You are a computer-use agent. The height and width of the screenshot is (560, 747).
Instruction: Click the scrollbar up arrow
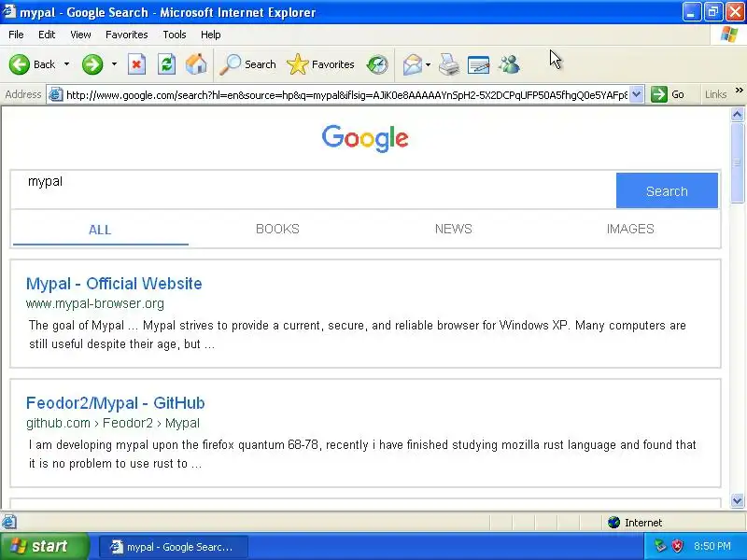737,114
